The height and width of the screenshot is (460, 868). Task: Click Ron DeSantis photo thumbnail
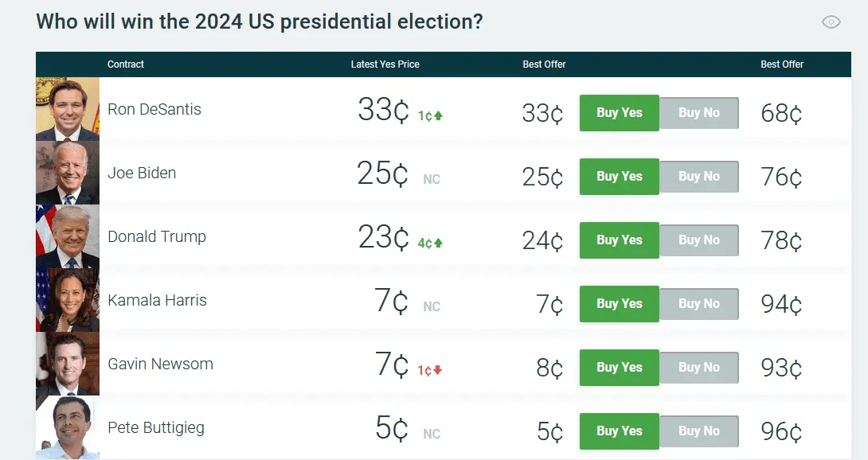[68, 109]
